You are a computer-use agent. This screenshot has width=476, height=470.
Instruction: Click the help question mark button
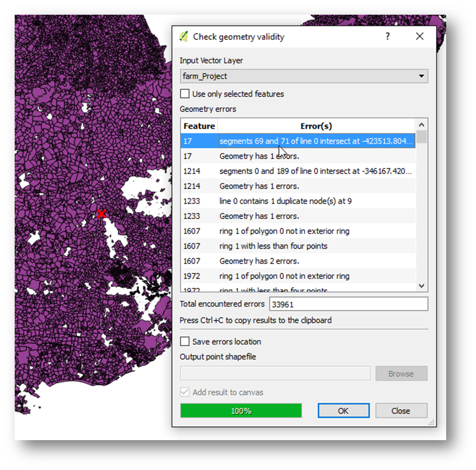point(388,36)
